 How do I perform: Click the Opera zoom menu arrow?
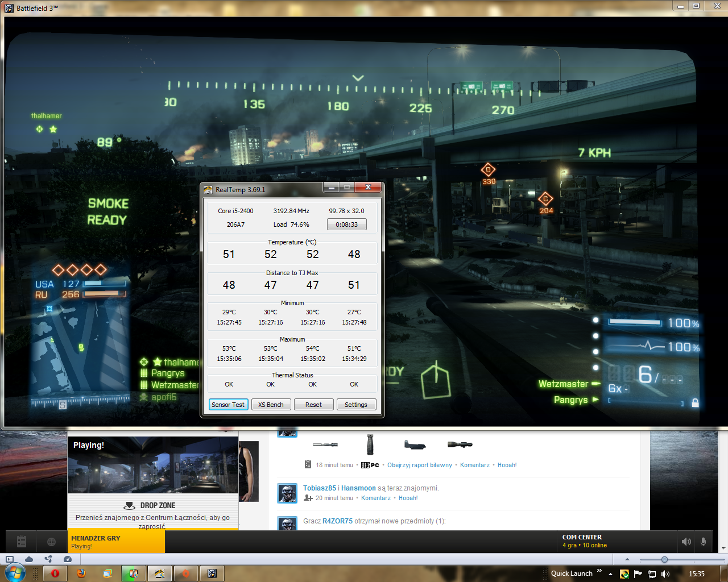pyautogui.click(x=627, y=560)
